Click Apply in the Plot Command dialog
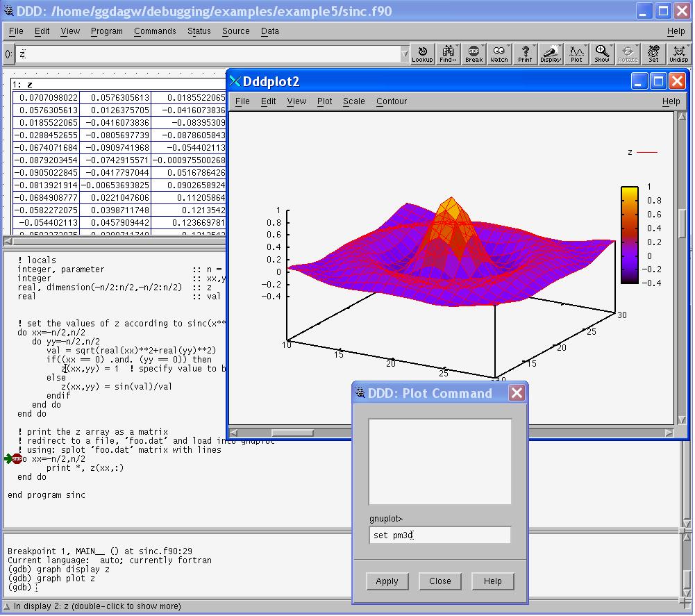 387,581
